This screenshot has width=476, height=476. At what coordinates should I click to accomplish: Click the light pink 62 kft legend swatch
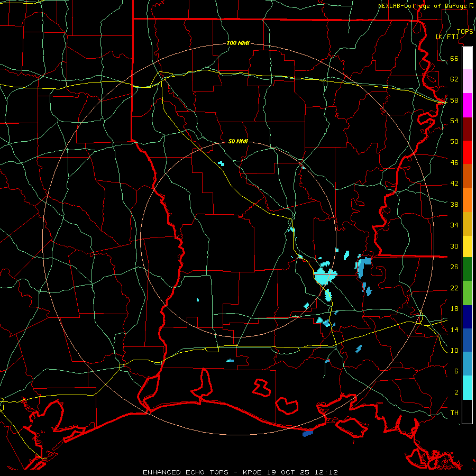467,81
